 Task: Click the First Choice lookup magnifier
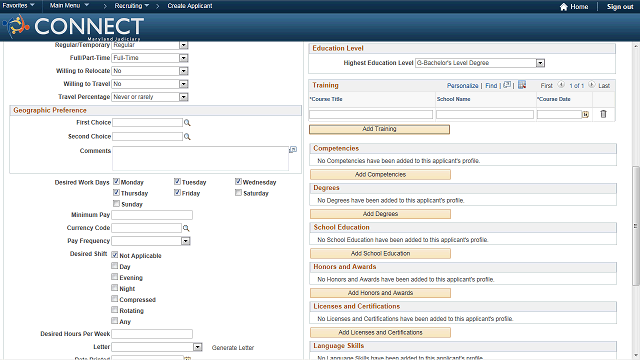tap(187, 122)
